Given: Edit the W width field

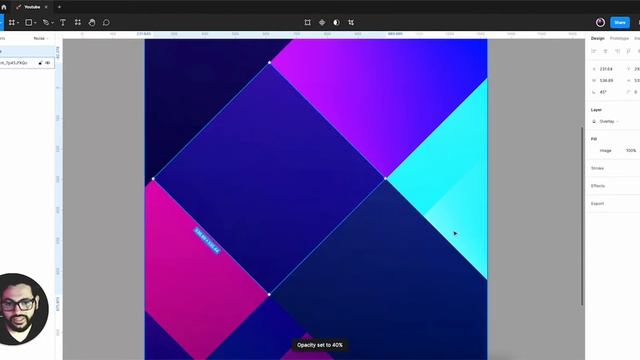Looking at the screenshot, I should [x=606, y=80].
